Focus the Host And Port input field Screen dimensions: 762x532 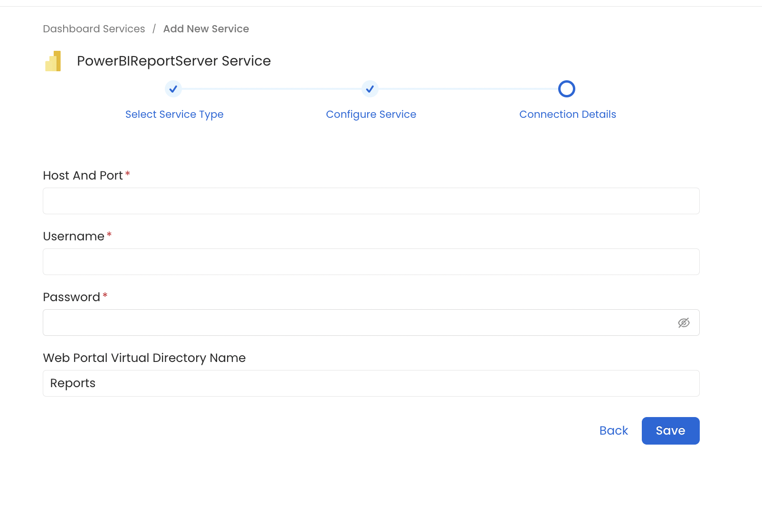click(x=371, y=200)
